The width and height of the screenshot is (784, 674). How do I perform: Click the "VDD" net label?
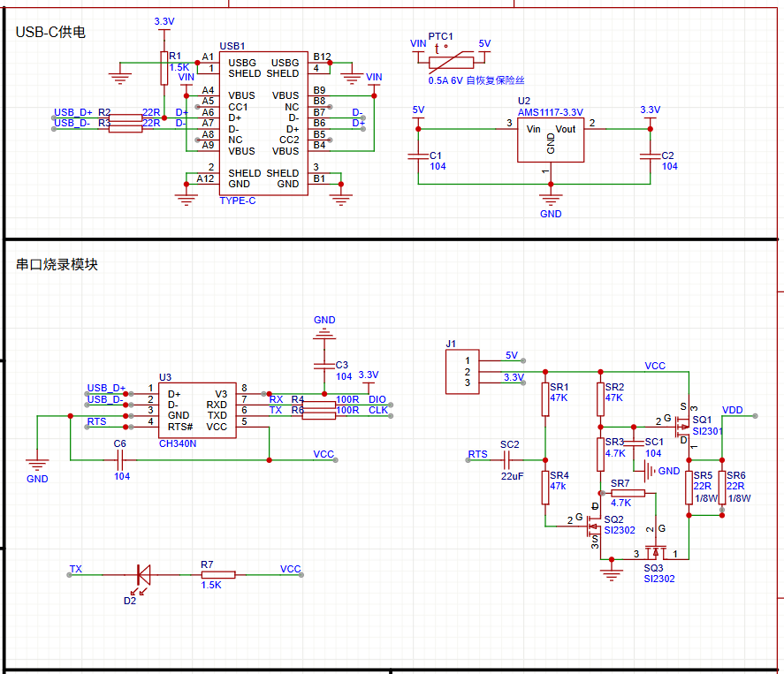[733, 410]
